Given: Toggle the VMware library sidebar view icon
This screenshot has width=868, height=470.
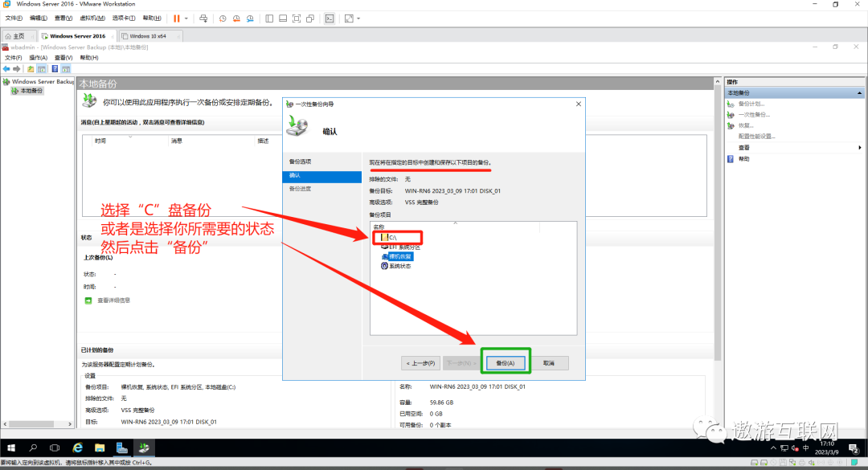Looking at the screenshot, I should coord(269,18).
